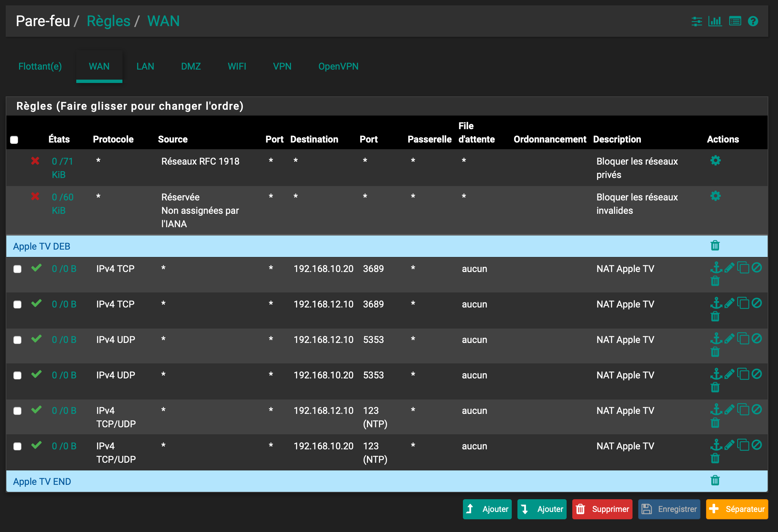Viewport: 778px width, 532px height.
Task: Open the Règles breadcrumb link
Action: [108, 21]
